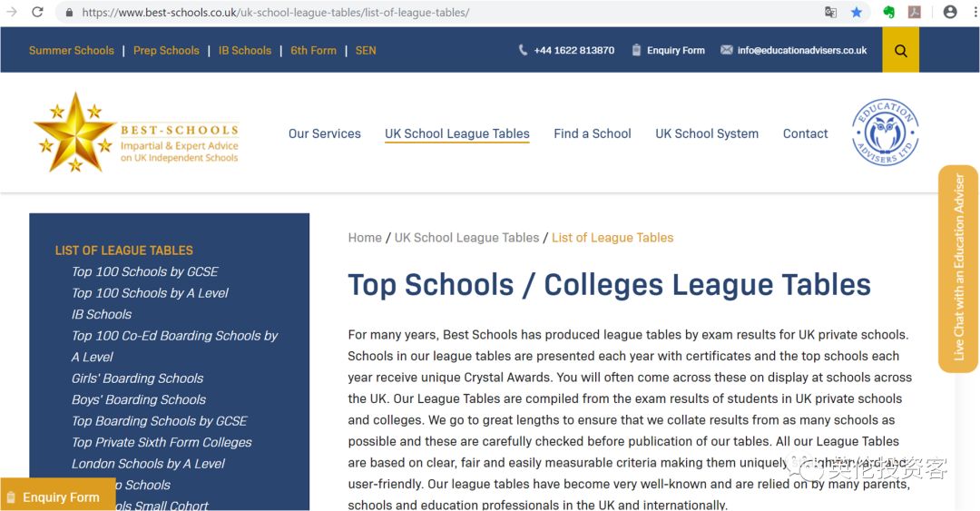Open Girls' Boarding Schools table
The image size is (980, 511).
137,378
